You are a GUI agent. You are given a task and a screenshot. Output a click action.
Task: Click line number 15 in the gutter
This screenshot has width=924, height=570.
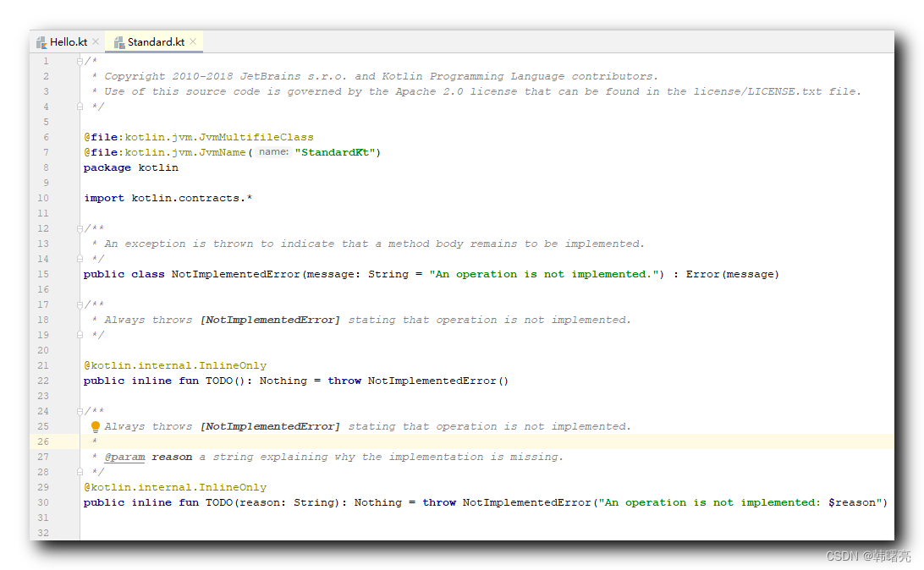pyautogui.click(x=43, y=274)
